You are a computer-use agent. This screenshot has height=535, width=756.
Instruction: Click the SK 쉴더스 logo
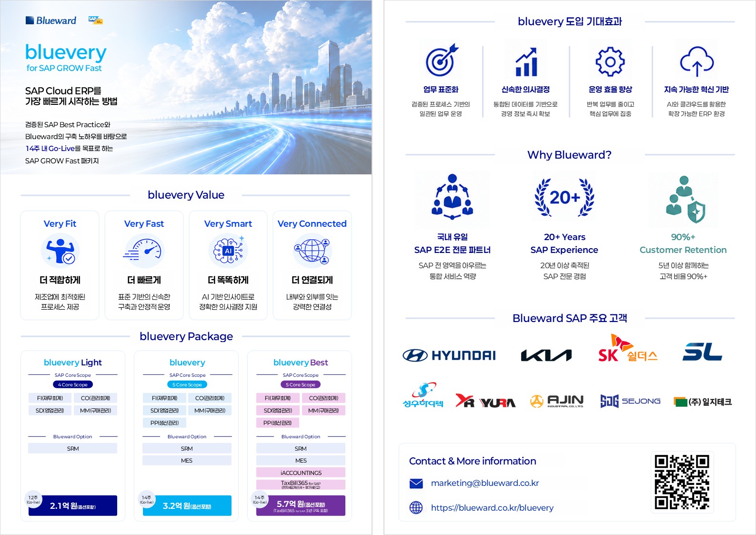(628, 349)
